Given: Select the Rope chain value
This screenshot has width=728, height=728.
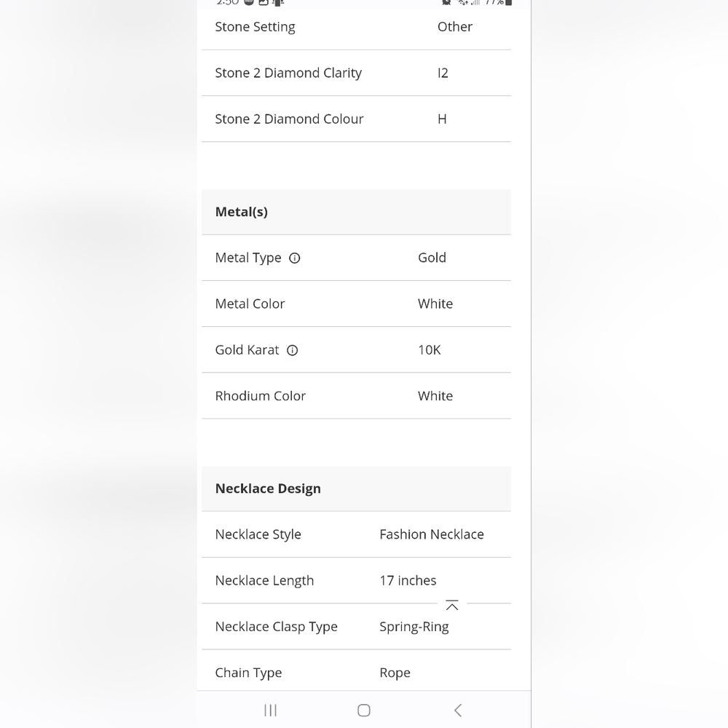Looking at the screenshot, I should (x=395, y=673).
